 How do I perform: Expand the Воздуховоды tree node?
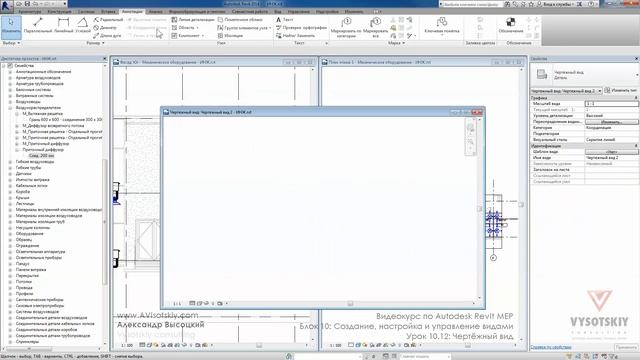pos(10,102)
